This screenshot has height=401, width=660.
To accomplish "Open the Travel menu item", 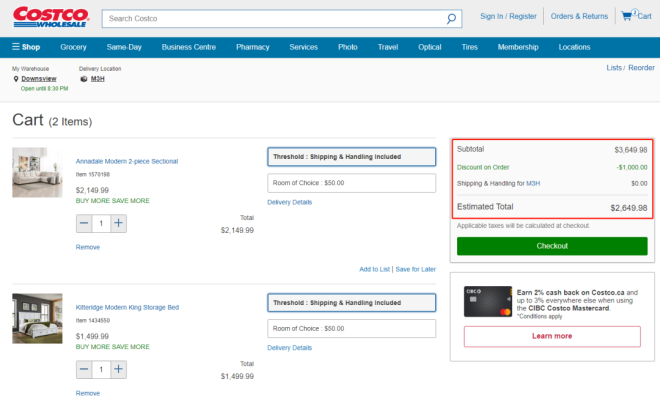I will click(x=388, y=47).
